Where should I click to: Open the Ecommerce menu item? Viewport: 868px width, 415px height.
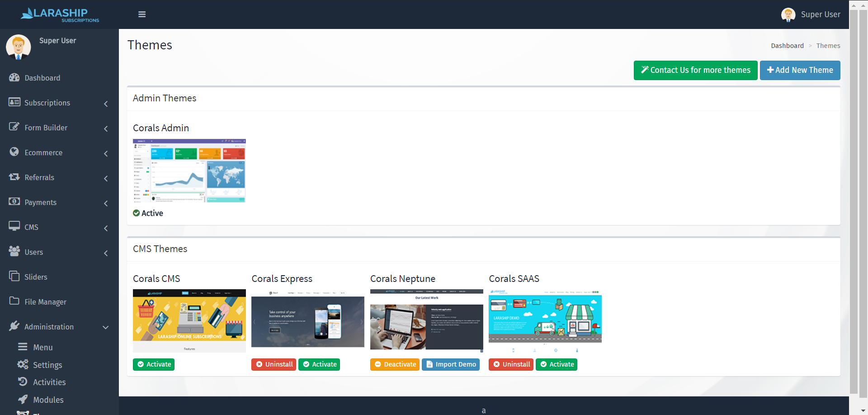pos(59,153)
